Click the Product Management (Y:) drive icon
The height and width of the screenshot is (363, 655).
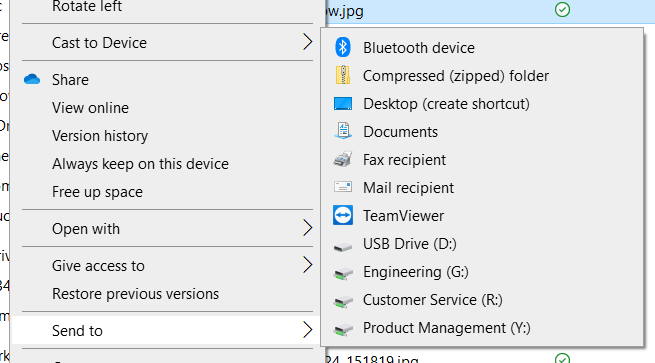click(x=343, y=330)
